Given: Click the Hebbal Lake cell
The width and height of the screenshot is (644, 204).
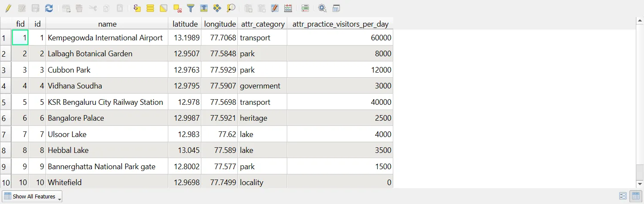Looking at the screenshot, I should click(x=107, y=150).
